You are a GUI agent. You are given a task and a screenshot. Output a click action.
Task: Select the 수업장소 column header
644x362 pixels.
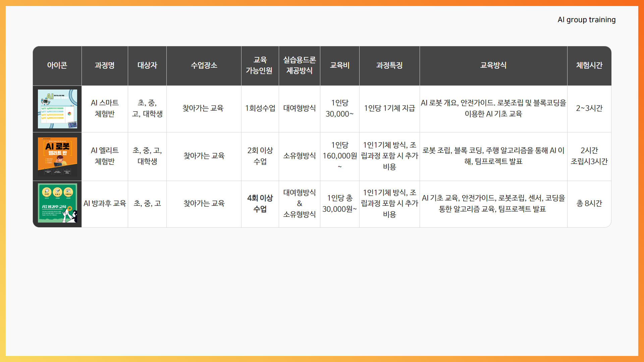204,66
